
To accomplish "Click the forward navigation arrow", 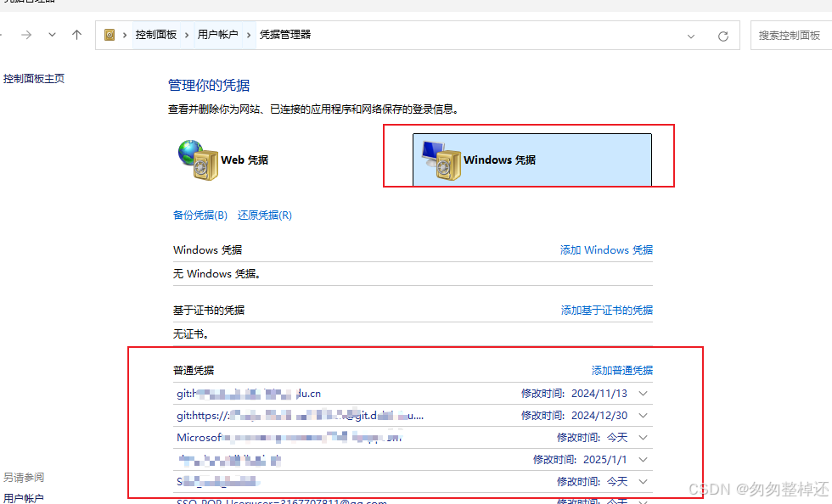I will [26, 35].
